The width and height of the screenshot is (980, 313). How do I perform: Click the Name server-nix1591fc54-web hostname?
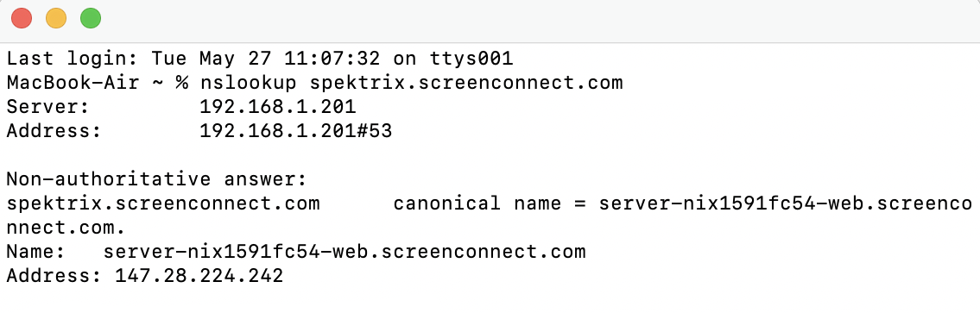point(345,252)
